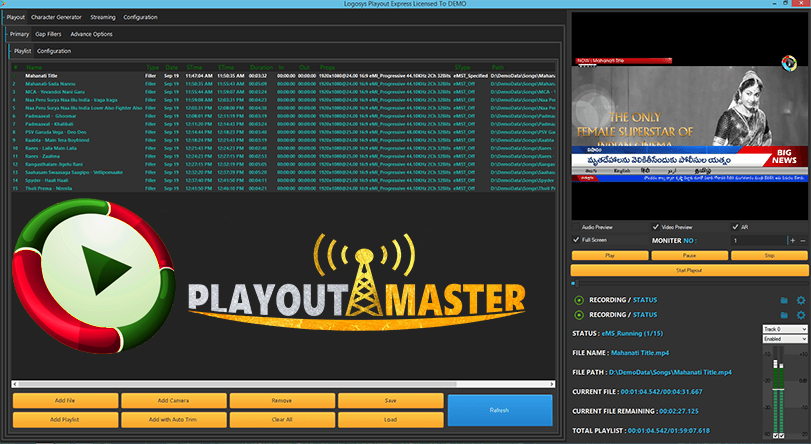
Task: Increase monitor number with the plus icon
Action: coord(792,240)
